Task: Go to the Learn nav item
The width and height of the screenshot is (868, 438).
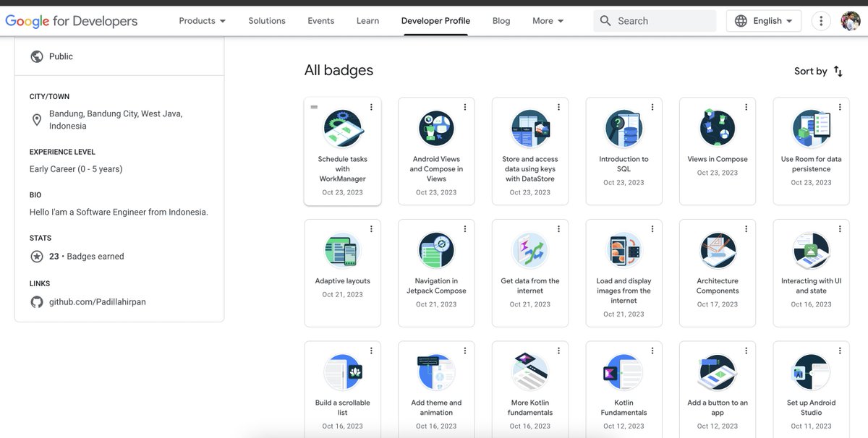Action: pos(367,21)
